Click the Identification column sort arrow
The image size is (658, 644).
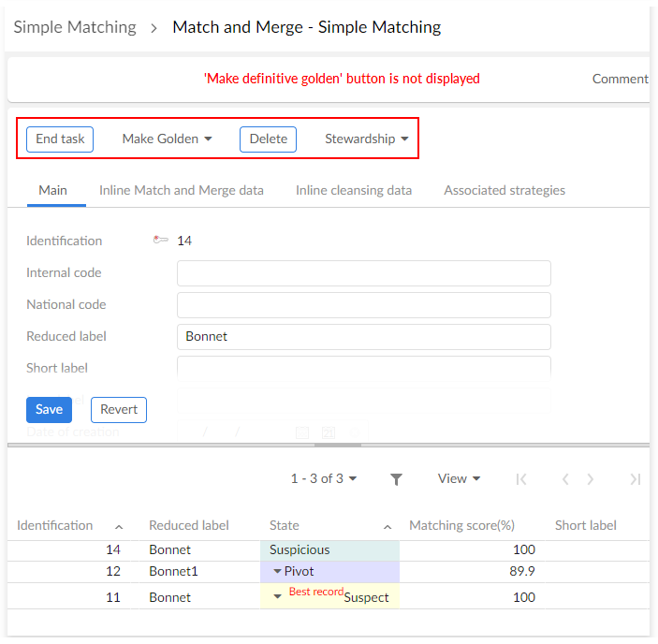click(119, 527)
